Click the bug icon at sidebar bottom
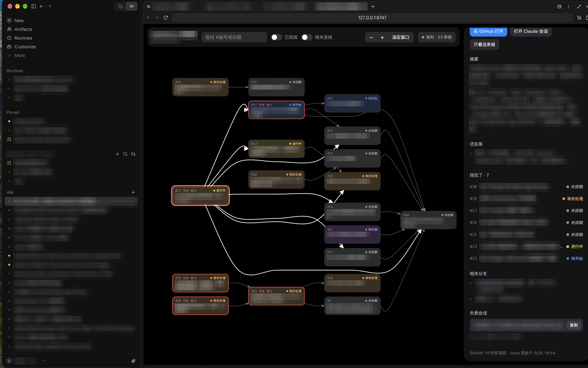 click(133, 361)
